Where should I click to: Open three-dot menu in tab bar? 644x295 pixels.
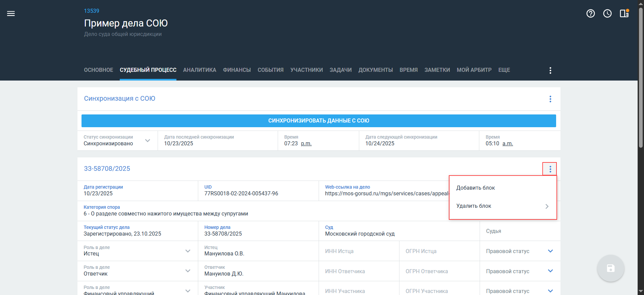pos(550,70)
